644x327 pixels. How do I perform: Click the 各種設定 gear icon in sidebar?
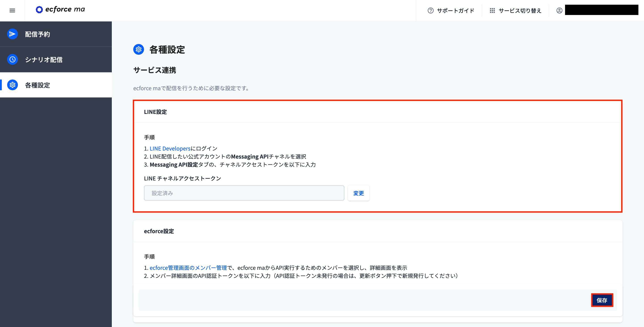(x=12, y=85)
